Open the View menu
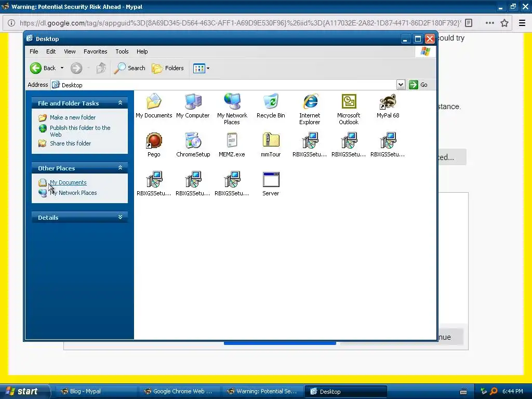Viewport: 532px width, 399px height. pos(70,51)
